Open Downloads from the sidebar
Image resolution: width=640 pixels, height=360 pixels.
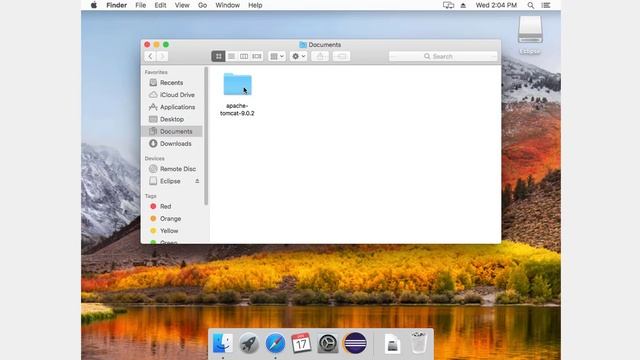(171, 144)
